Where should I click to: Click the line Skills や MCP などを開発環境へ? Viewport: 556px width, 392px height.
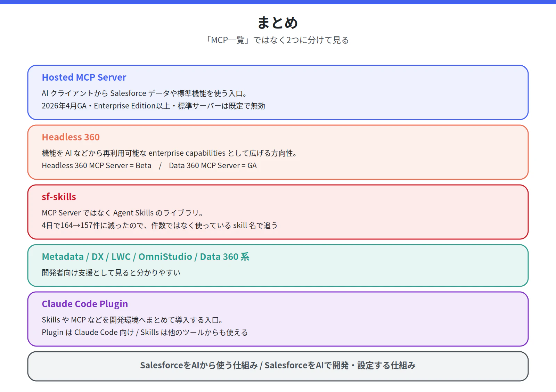tap(132, 320)
